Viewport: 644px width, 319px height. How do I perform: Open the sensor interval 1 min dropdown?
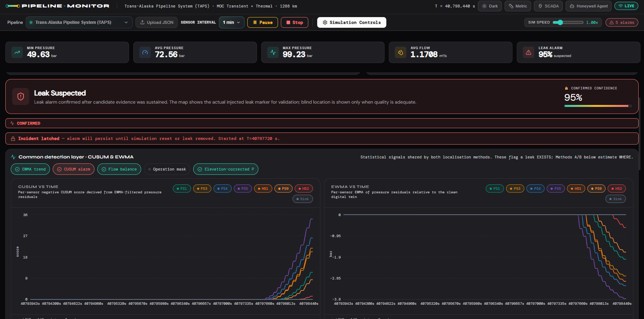coord(232,22)
